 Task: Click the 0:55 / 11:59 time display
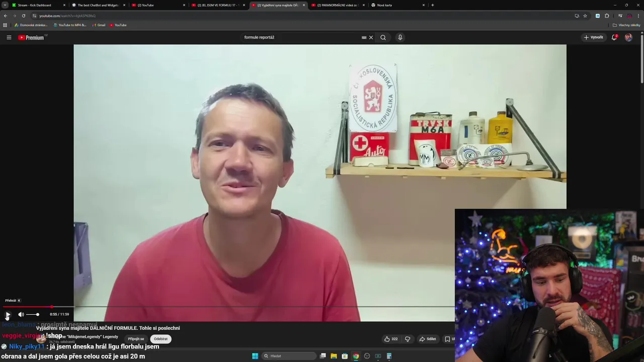coord(59,314)
